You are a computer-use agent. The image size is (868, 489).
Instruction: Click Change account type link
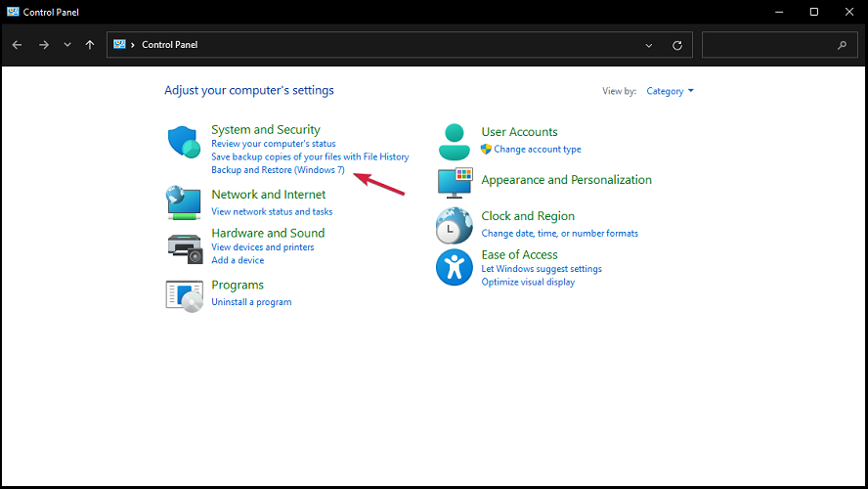(x=538, y=149)
